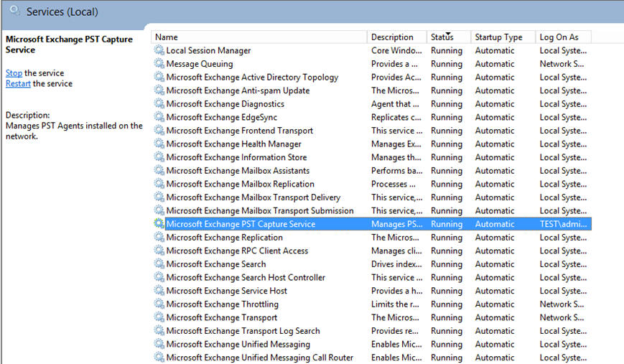Click the gear icon for Mailbox Replication

[159, 184]
